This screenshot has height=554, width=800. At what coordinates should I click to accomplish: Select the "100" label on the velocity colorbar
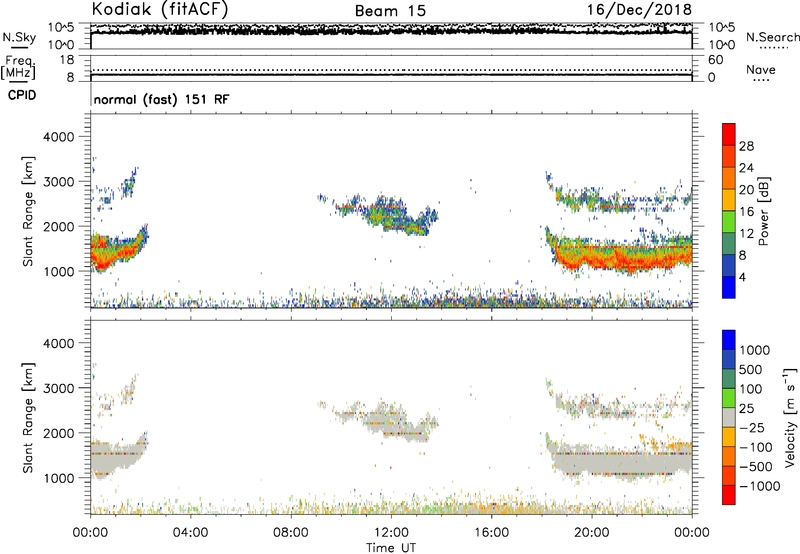click(753, 389)
